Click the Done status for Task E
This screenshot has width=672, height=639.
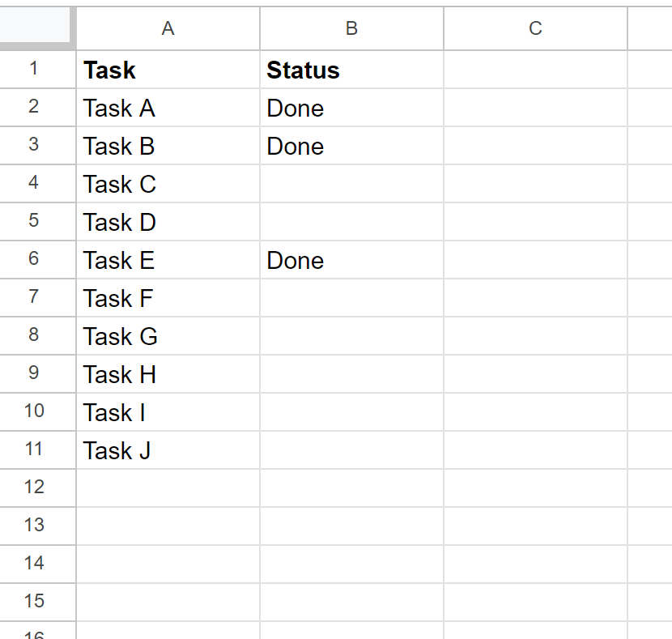click(x=351, y=260)
